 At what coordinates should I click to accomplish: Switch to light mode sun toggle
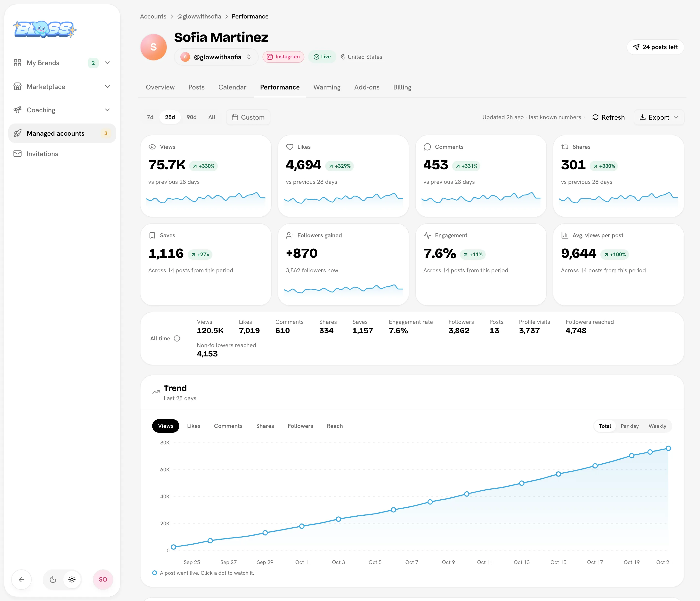pyautogui.click(x=72, y=579)
